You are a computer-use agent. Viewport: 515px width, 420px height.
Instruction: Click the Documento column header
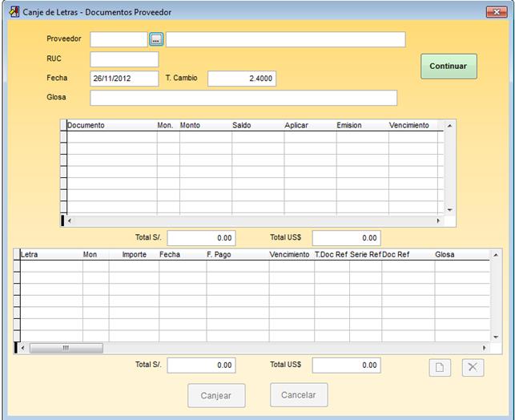tap(111, 125)
